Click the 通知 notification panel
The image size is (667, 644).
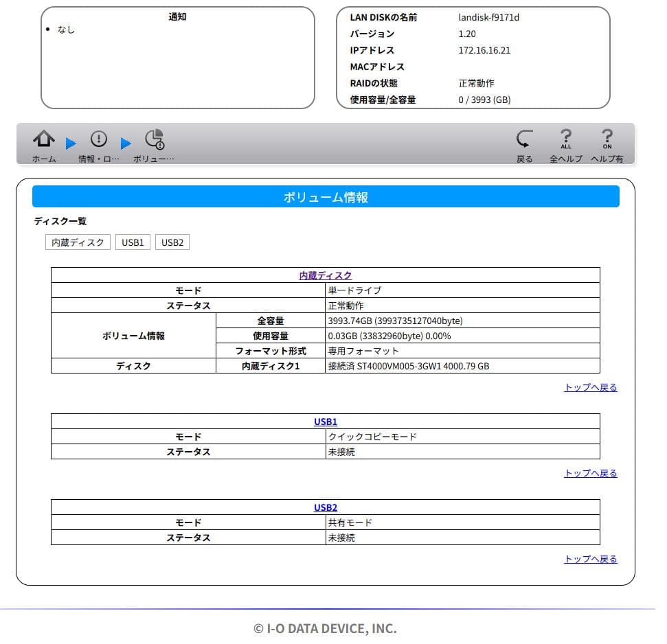point(177,58)
